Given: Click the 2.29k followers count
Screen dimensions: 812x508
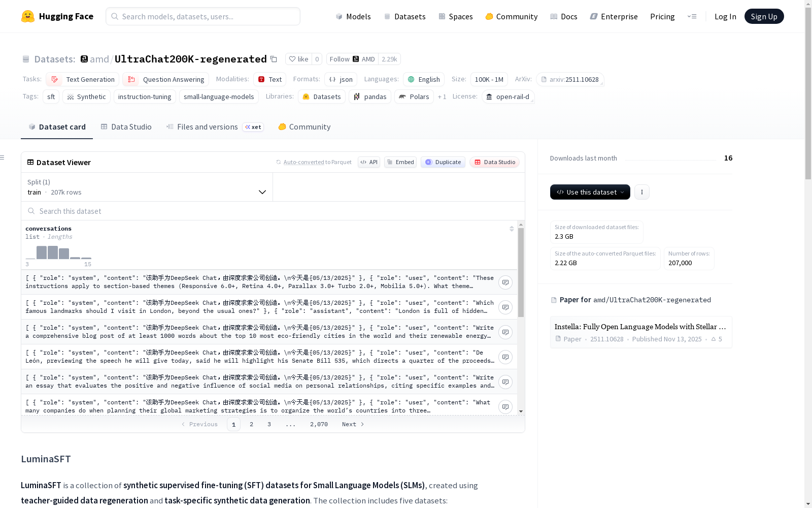Looking at the screenshot, I should [389, 59].
